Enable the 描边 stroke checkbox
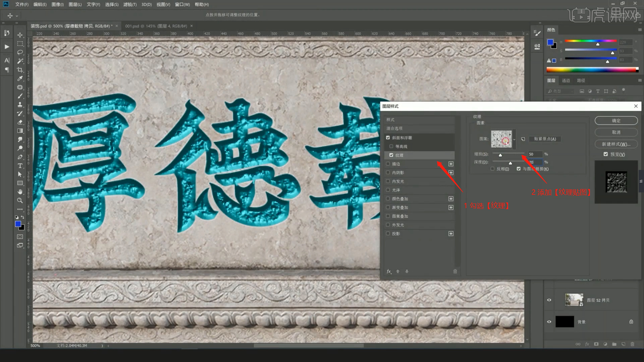Viewport: 644px width, 362px height. 388,164
